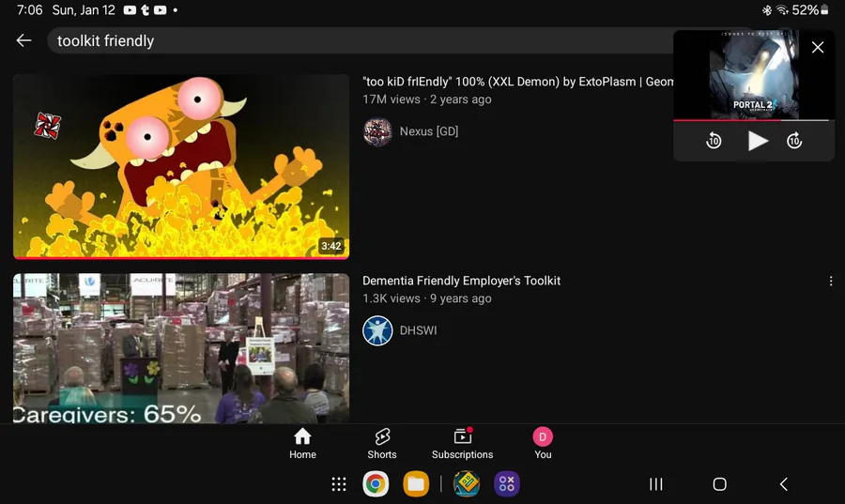
Task: Open the My Files folder app in the taskbar
Action: click(416, 484)
